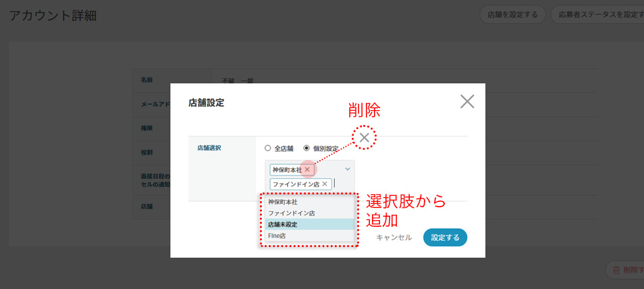Viewport: 644px width, 289px height.
Task: Click the 応募者ステータスを設定 button
Action: click(x=598, y=15)
